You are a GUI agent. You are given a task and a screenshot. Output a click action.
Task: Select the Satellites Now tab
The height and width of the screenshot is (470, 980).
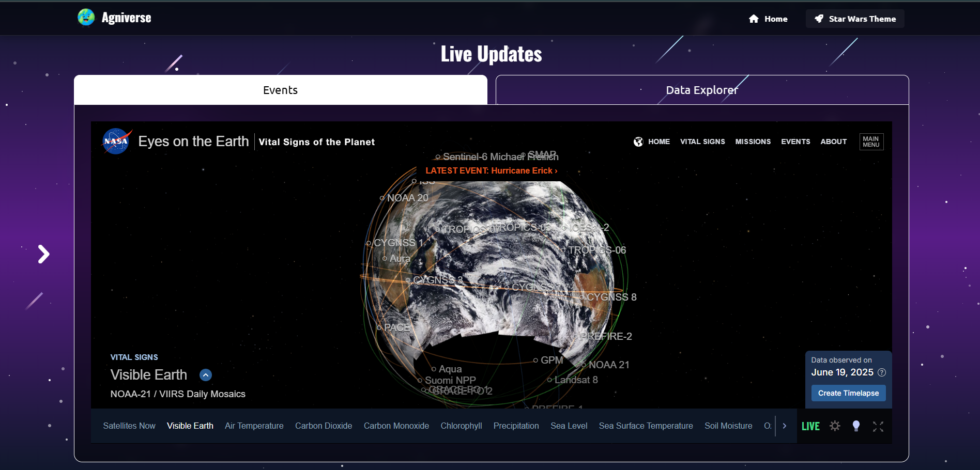(129, 426)
